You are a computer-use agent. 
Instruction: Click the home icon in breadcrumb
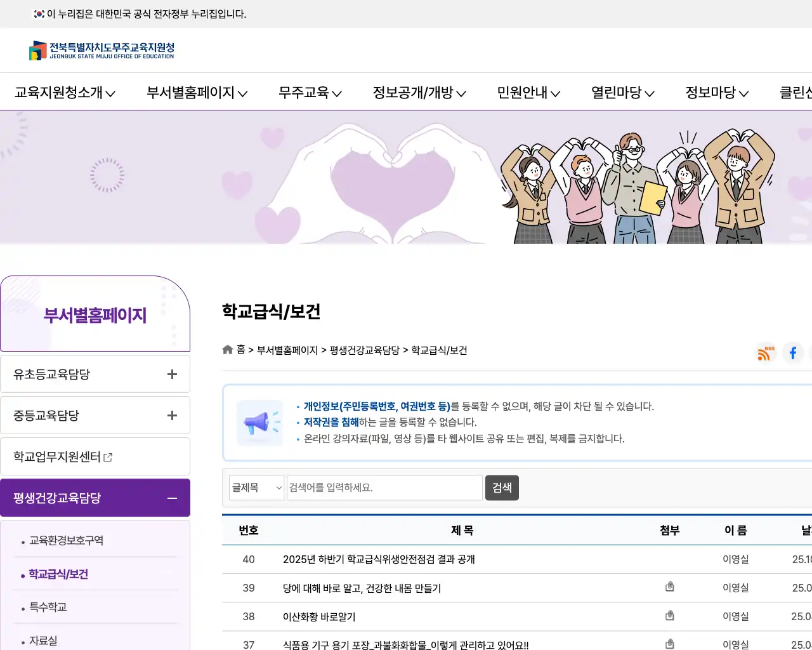coord(227,349)
